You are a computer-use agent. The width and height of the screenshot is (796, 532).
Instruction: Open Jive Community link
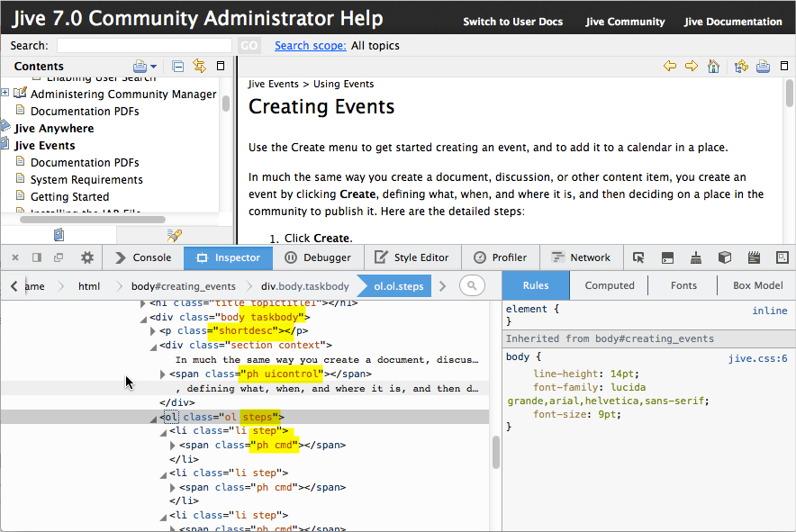[625, 22]
